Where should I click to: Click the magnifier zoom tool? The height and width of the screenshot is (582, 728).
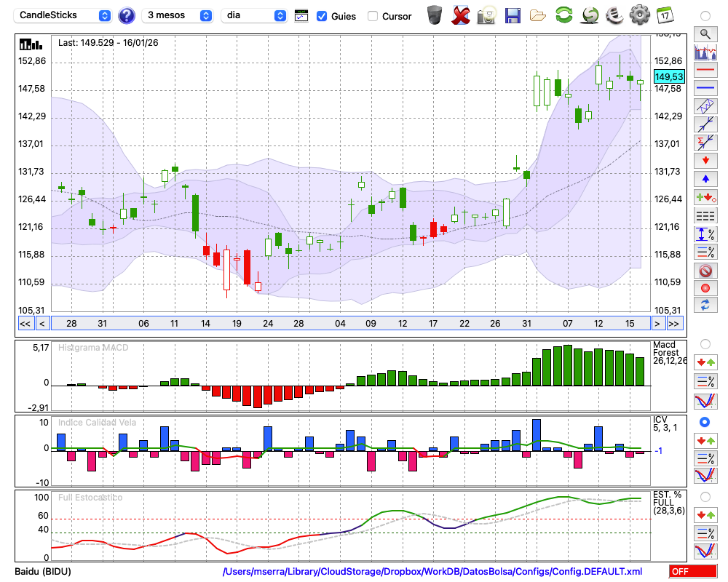(x=705, y=33)
